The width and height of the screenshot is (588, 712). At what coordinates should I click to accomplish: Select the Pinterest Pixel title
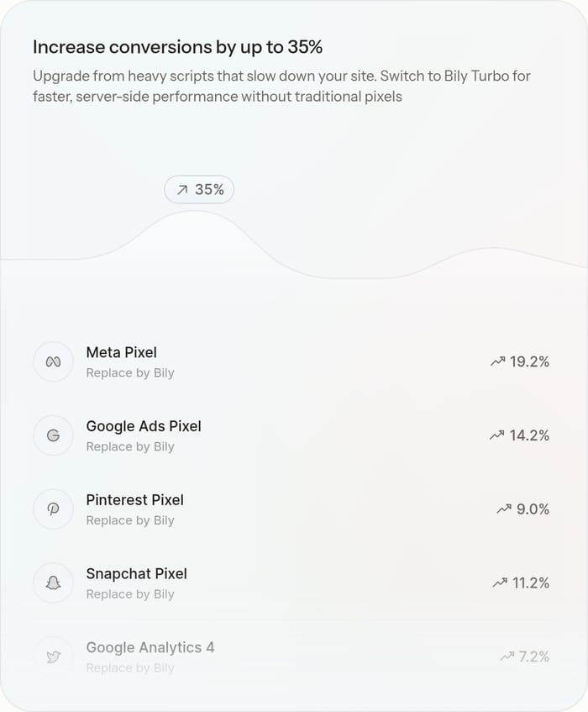(x=134, y=500)
